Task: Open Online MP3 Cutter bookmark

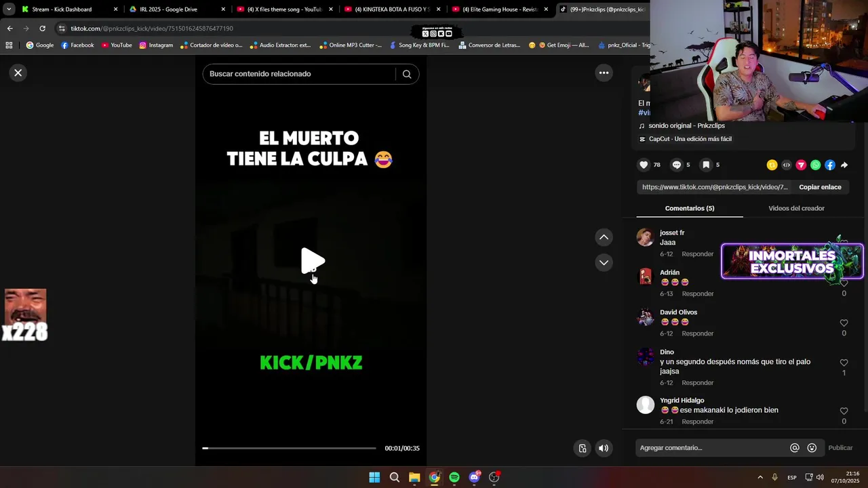Action: pyautogui.click(x=350, y=45)
